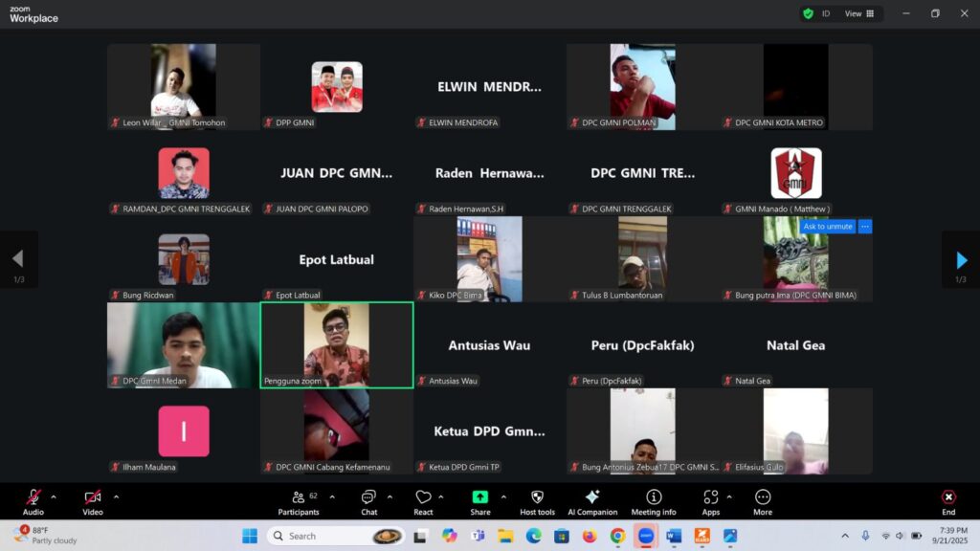Go to next page of participants
The image size is (980, 551).
pyautogui.click(x=961, y=259)
